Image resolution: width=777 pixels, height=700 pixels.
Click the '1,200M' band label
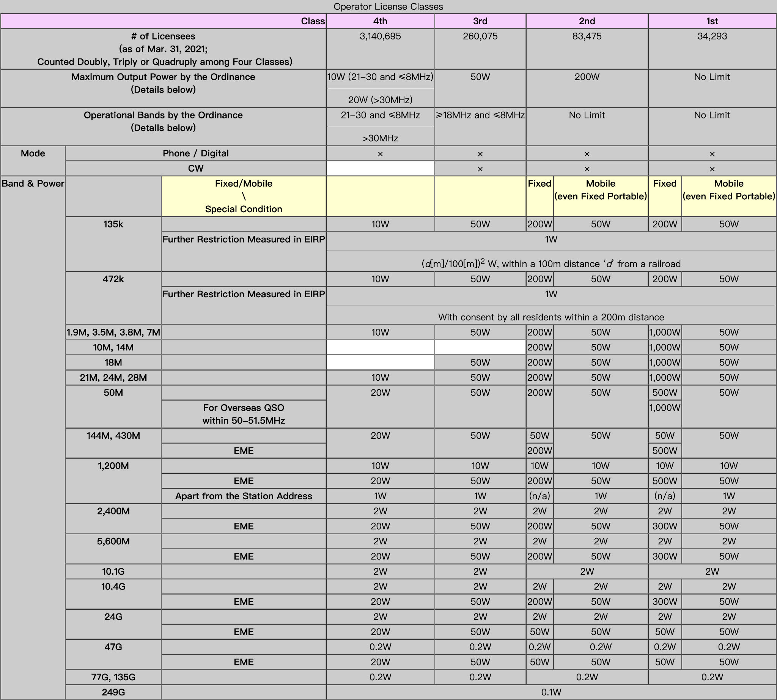point(113,481)
